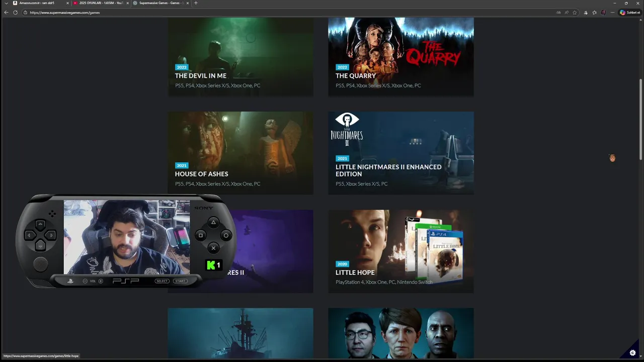
Task: Click the vertical page scrollbar thumb
Action: (640, 120)
